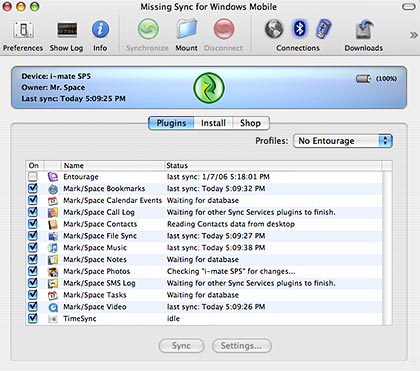The height and width of the screenshot is (371, 420).
Task: Select the Mark/Space Tasks row name
Action: 95,295
